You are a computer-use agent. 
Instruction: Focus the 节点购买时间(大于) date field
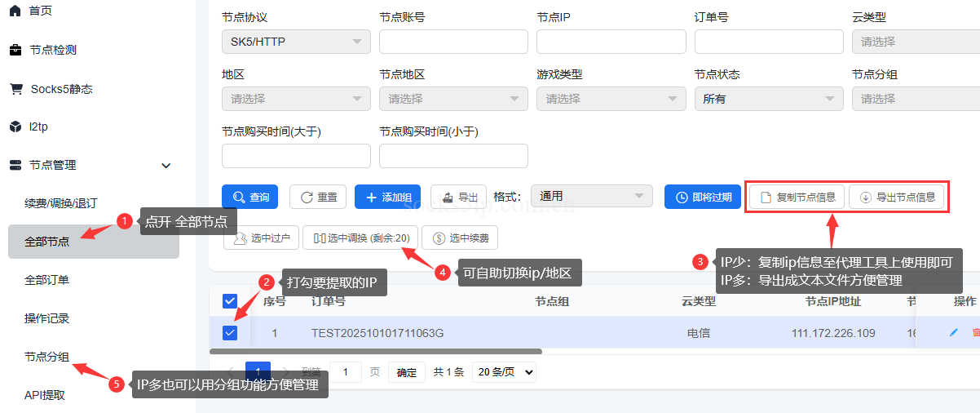point(296,156)
